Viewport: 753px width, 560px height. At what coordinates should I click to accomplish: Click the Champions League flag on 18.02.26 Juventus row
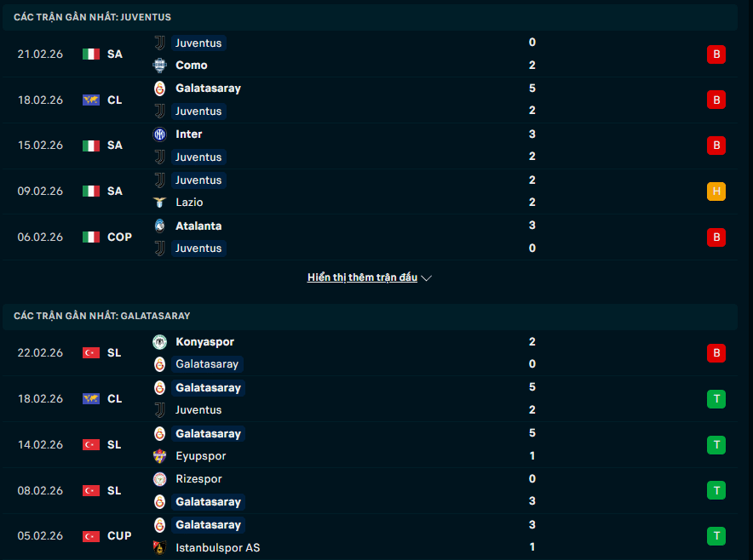point(91,100)
